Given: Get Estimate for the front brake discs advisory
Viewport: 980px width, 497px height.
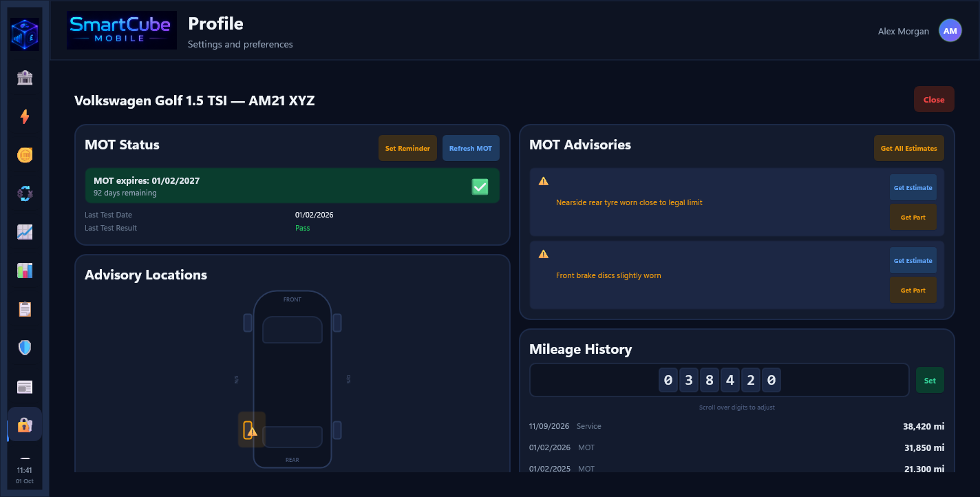Looking at the screenshot, I should 913,260.
